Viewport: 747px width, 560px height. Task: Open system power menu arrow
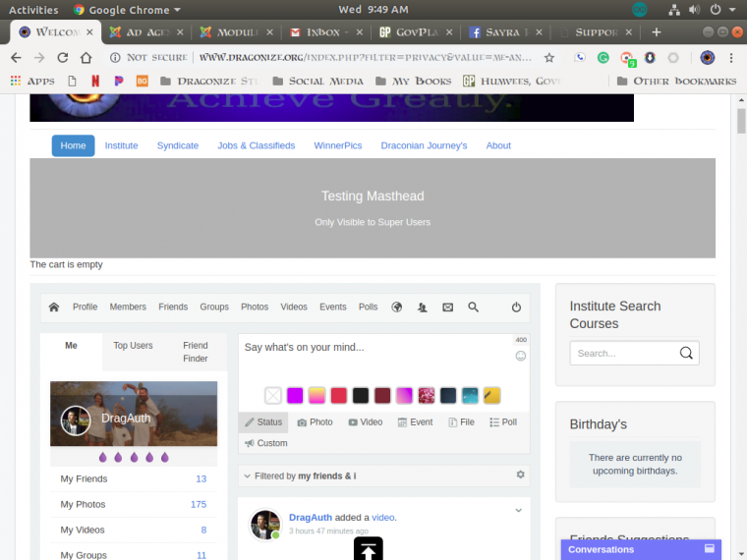click(732, 10)
